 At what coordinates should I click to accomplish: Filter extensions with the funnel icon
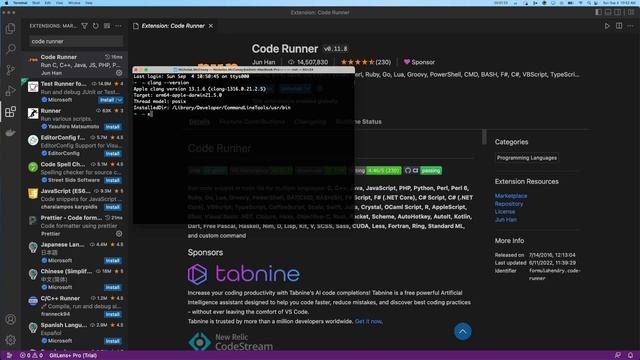coord(84,26)
